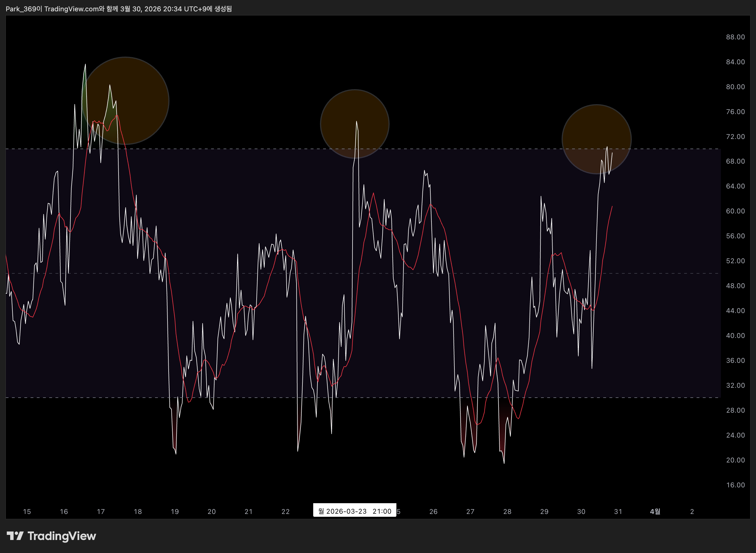This screenshot has width=756, height=553.
Task: Select the ellipse drawing around the March 23 peak
Action: (355, 124)
